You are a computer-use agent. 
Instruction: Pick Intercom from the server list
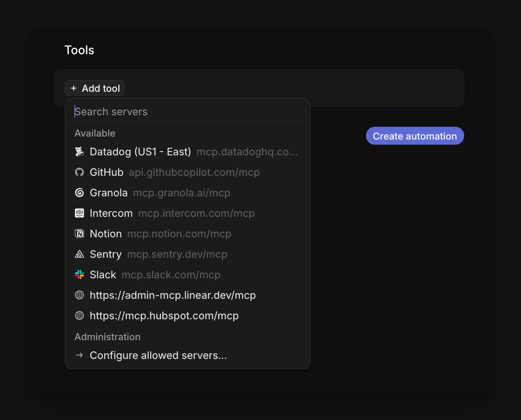pyautogui.click(x=187, y=213)
